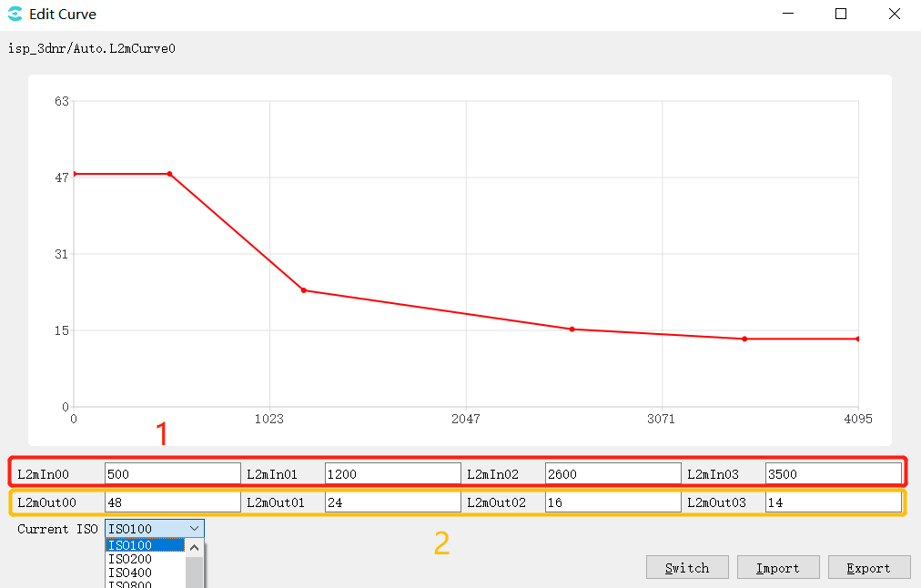Click the L2mOut01 label

tap(276, 502)
